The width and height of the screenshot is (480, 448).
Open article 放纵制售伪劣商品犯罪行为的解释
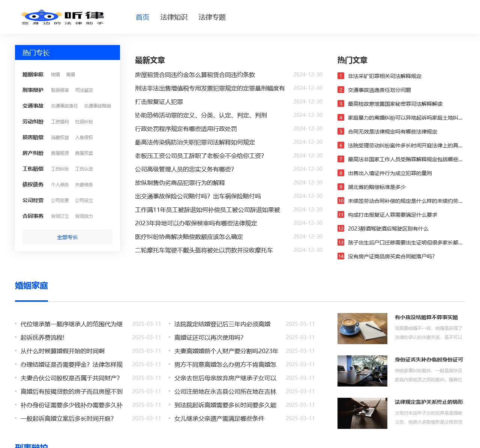[x=180, y=183]
